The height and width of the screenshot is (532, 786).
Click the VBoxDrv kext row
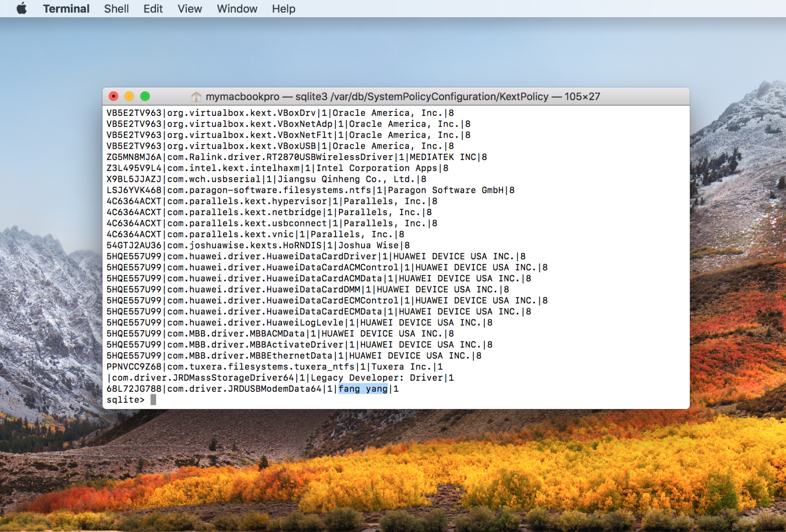pyautogui.click(x=281, y=113)
